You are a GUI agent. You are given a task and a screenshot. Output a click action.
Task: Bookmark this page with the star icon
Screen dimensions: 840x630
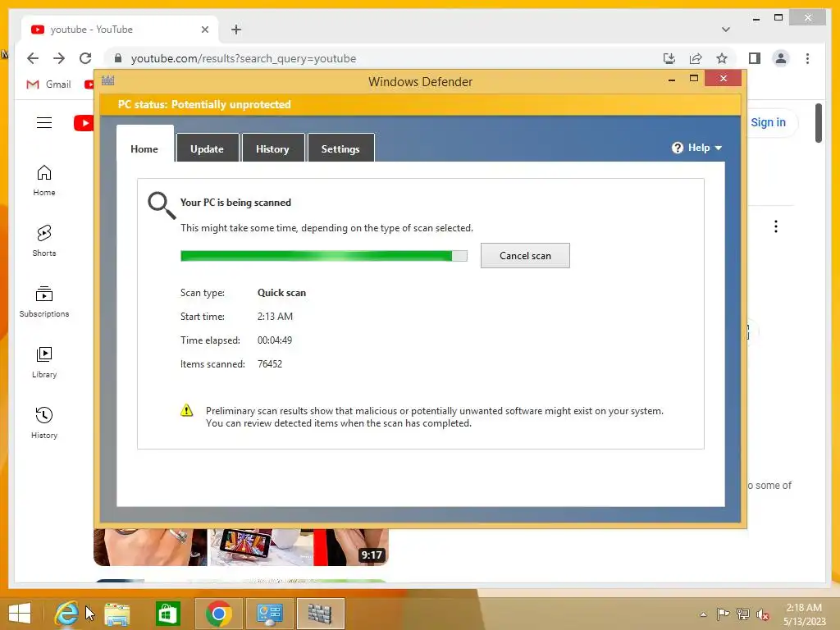(722, 58)
